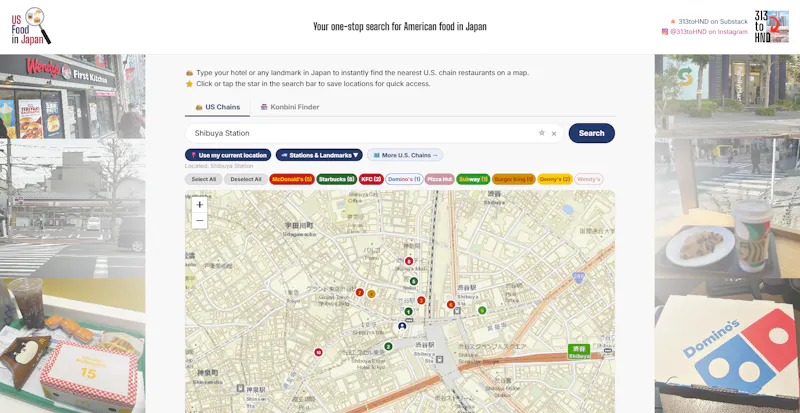Select gold map marker number 4
Image resolution: width=800 pixels, height=413 pixels.
pyautogui.click(x=371, y=294)
